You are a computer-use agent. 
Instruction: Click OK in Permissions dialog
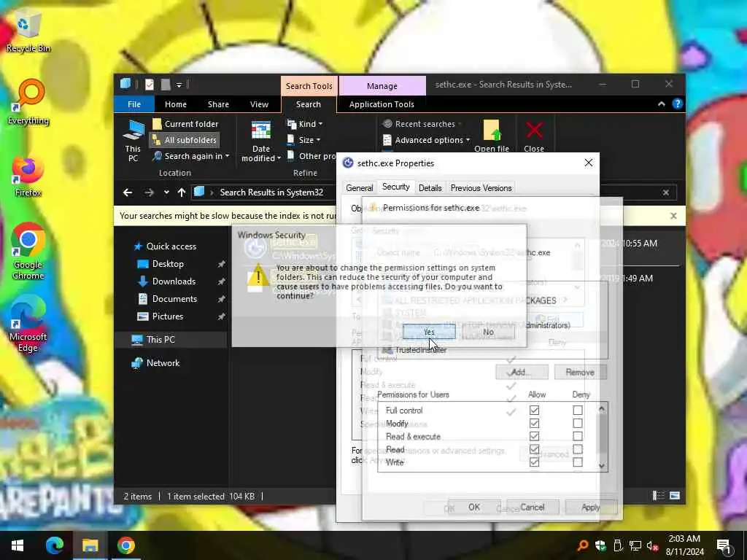coord(474,507)
